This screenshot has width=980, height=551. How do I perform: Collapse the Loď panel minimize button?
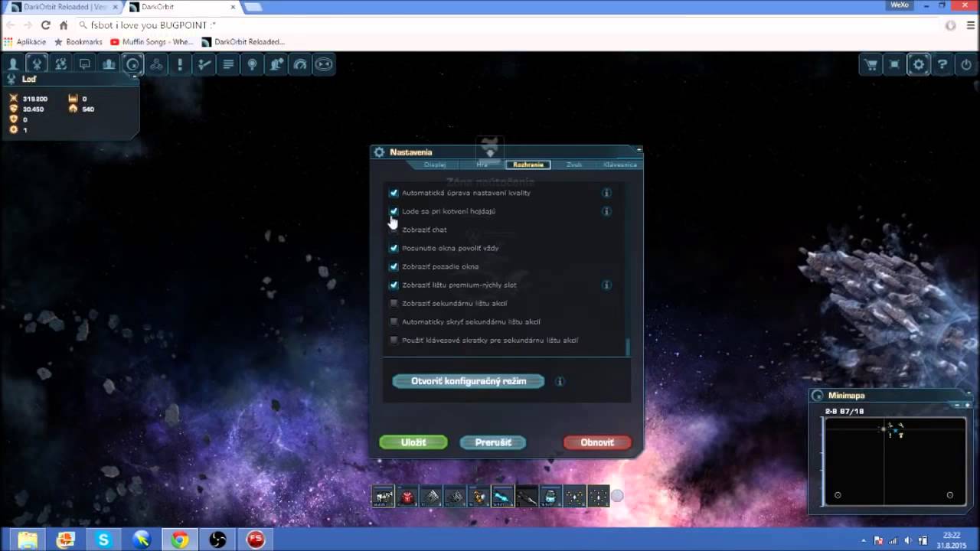pos(135,76)
